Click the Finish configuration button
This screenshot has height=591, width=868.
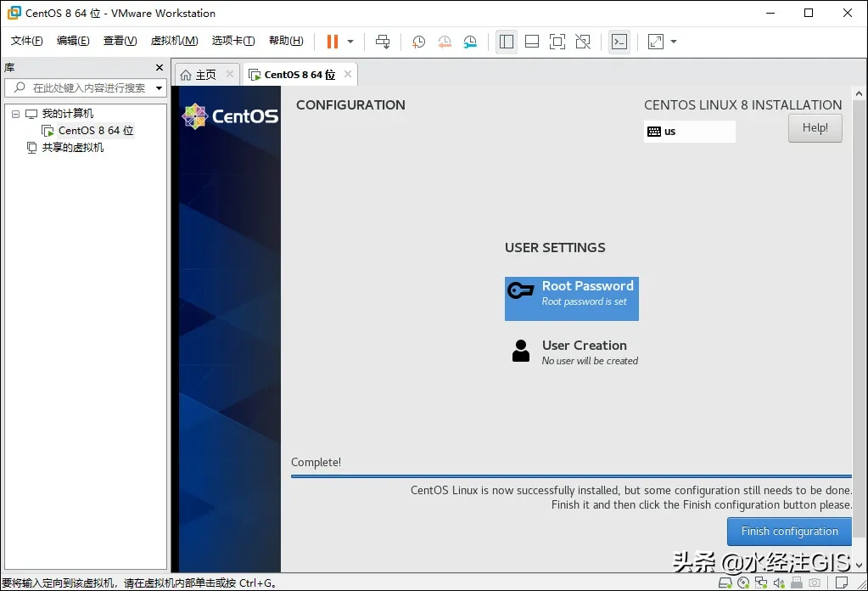click(789, 532)
